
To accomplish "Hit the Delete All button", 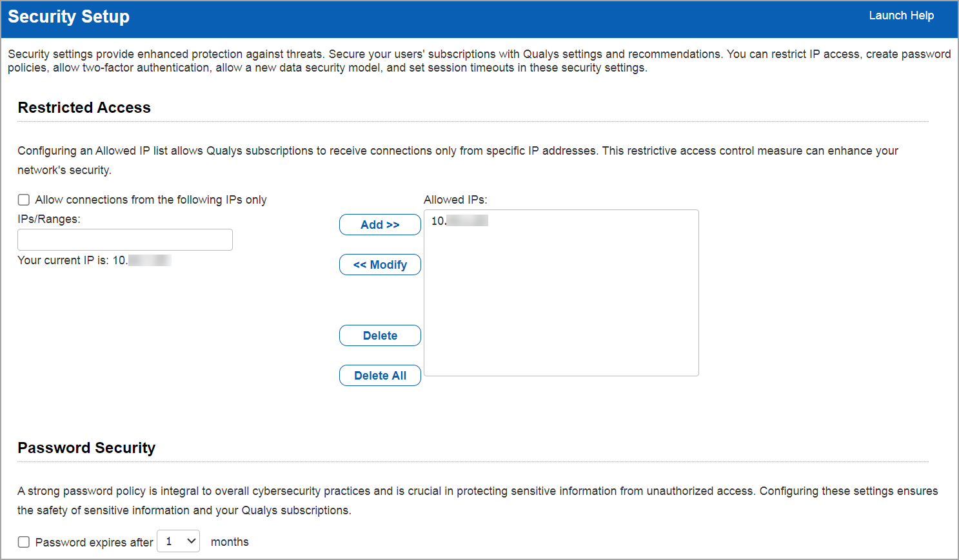I will pyautogui.click(x=380, y=376).
